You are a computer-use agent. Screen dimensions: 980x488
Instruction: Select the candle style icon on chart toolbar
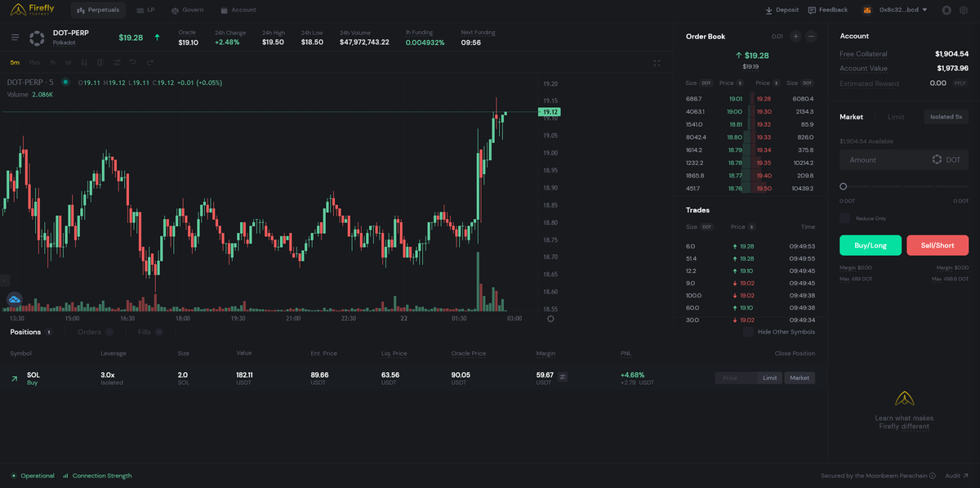pyautogui.click(x=83, y=62)
